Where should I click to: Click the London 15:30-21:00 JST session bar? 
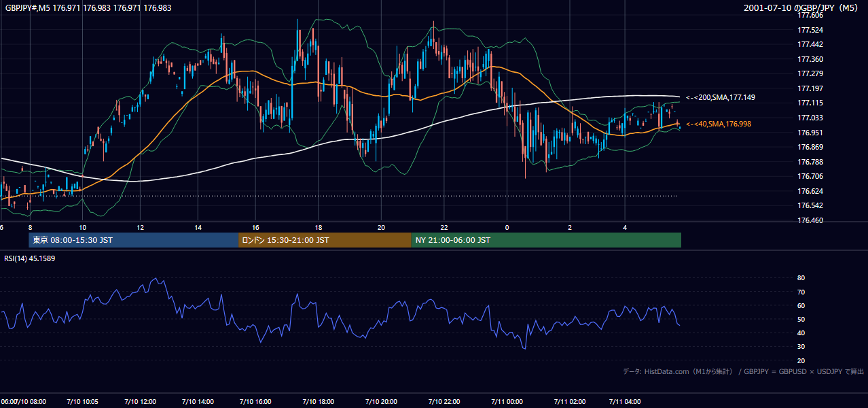(x=325, y=240)
